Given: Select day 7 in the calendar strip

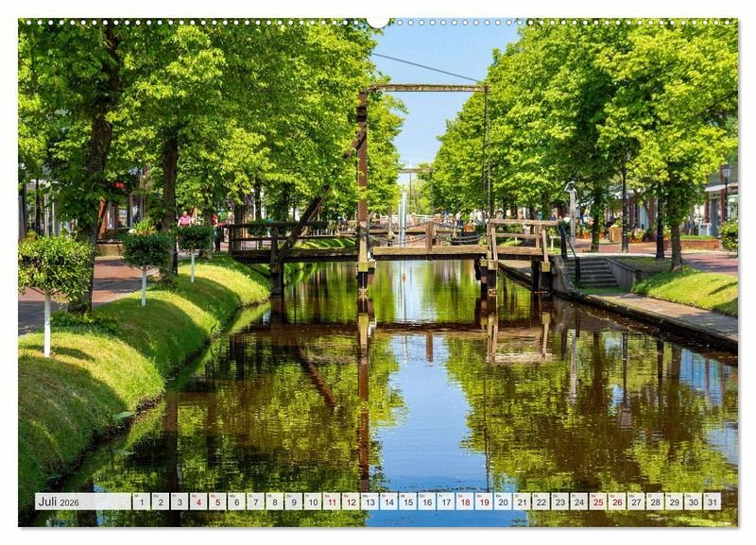Looking at the screenshot, I should coord(255,502).
